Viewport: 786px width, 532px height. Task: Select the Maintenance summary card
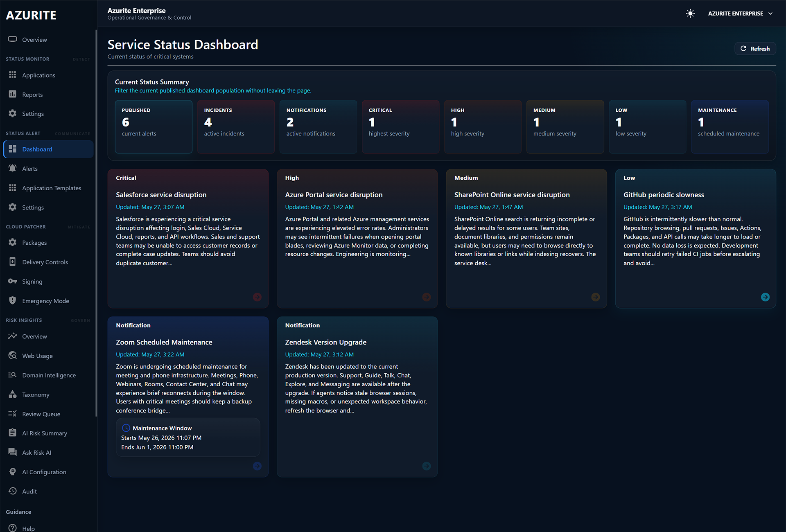point(730,127)
